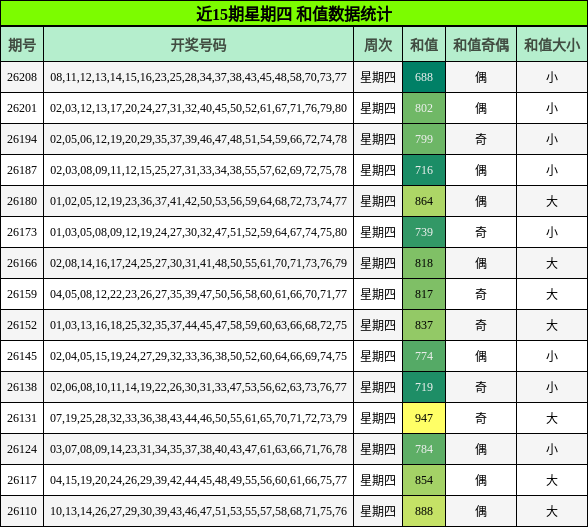The width and height of the screenshot is (588, 527).
Task: Click the numbers starting 01,02,05,12 in row 26180
Action: pyautogui.click(x=198, y=201)
